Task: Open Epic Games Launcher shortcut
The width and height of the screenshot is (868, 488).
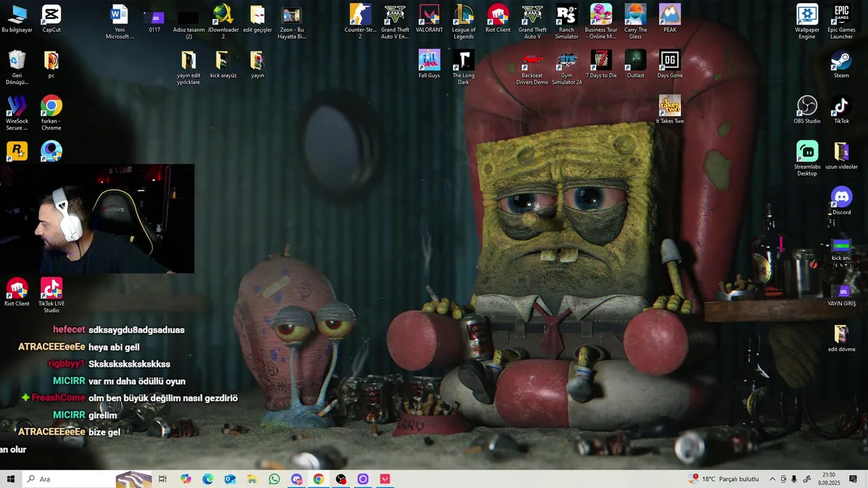Action: 842,22
